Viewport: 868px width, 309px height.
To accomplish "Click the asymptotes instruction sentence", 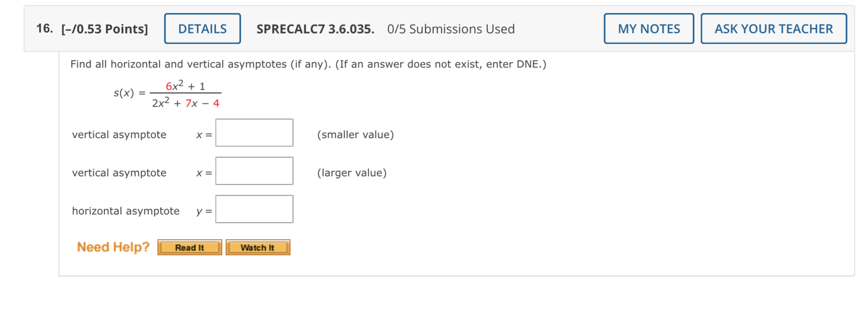I will pos(308,64).
